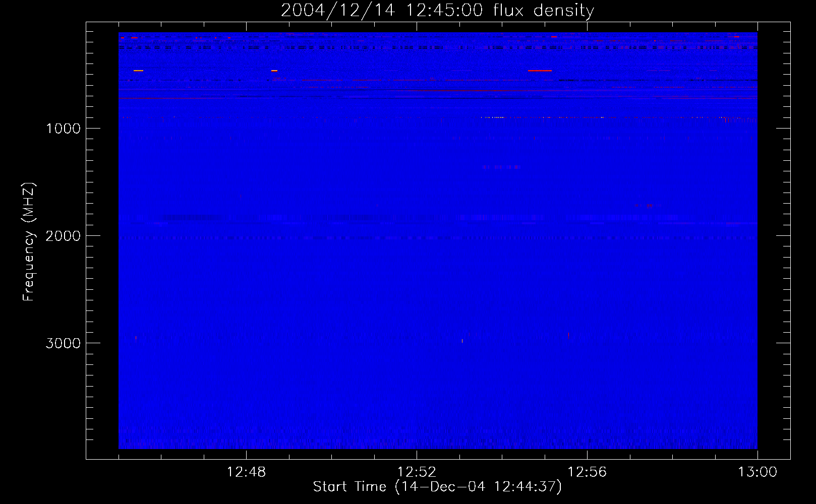Screen dimensions: 816x504
Task: Click the long red burst near 12:55
Action: 540,71
